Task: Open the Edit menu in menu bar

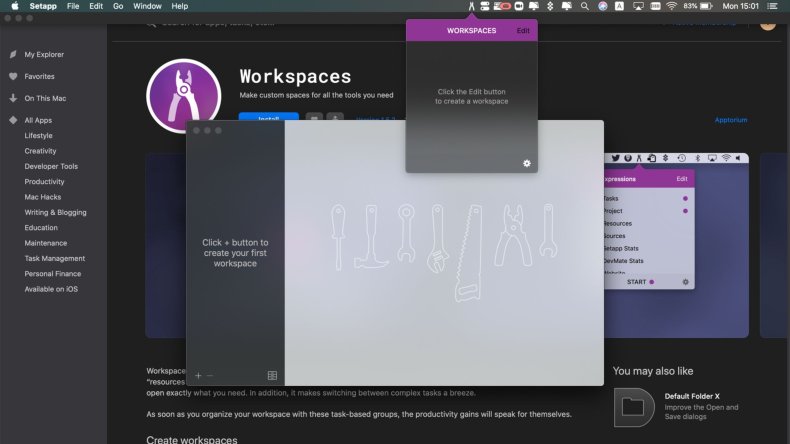Action: coord(96,6)
